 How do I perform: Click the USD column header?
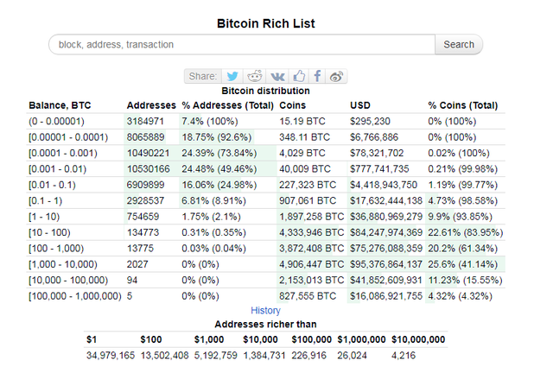click(x=360, y=105)
